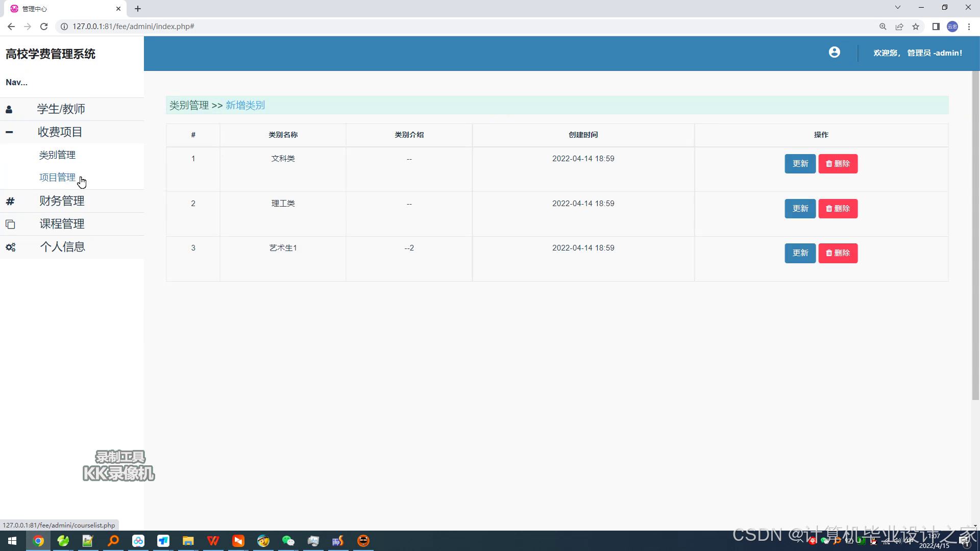
Task: Bookmark this page with the star icon
Action: [x=916, y=27]
